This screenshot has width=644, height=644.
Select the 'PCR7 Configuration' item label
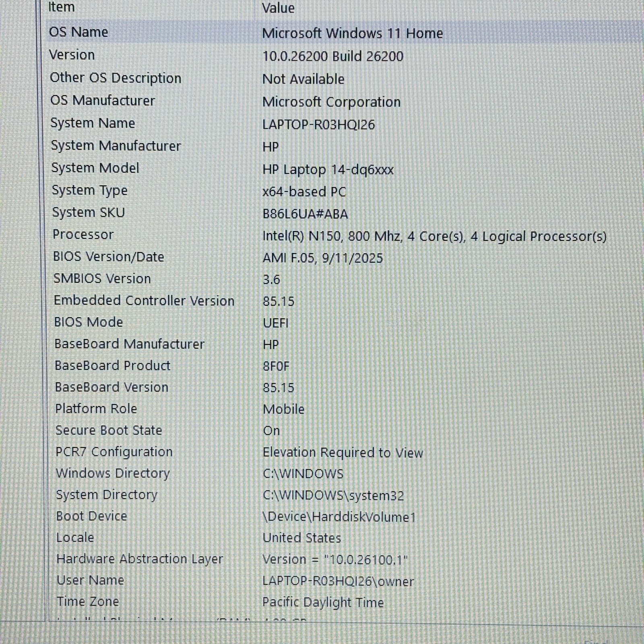(x=114, y=452)
